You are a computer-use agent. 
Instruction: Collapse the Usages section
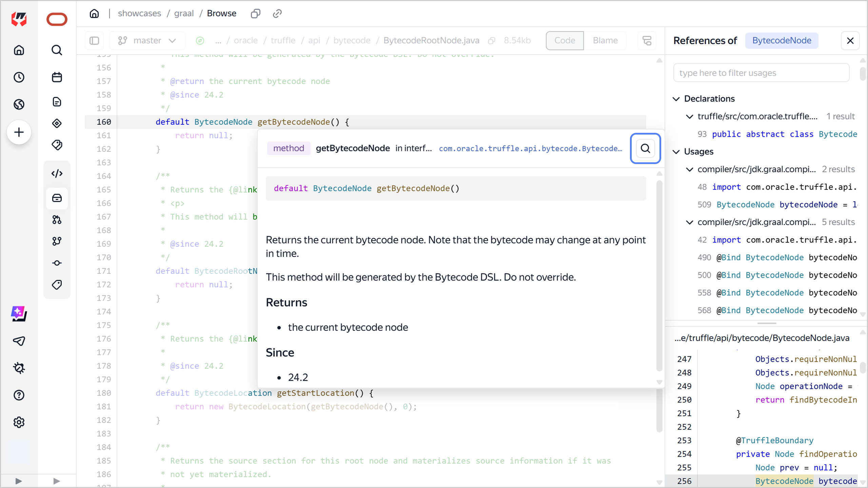(676, 151)
